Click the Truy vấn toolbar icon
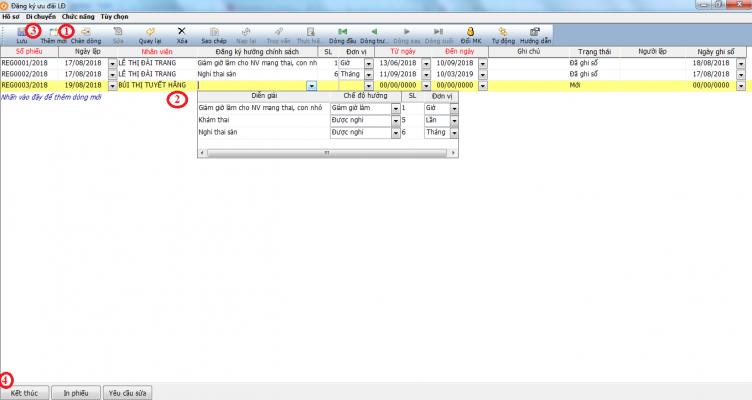The width and height of the screenshot is (752, 400). click(279, 32)
